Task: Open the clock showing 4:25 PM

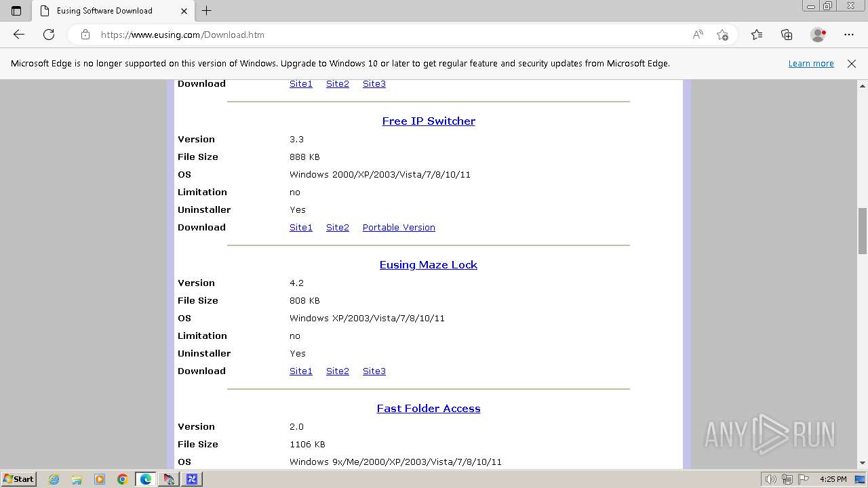Action: [x=833, y=479]
